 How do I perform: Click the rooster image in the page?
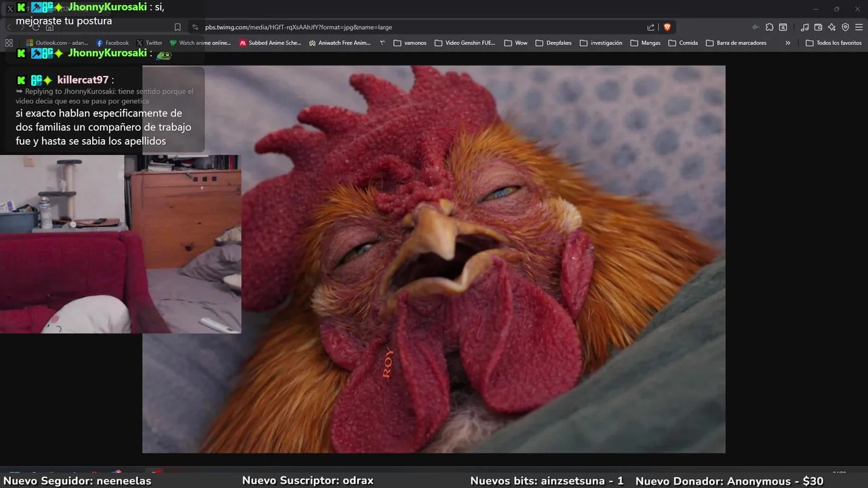(434, 259)
